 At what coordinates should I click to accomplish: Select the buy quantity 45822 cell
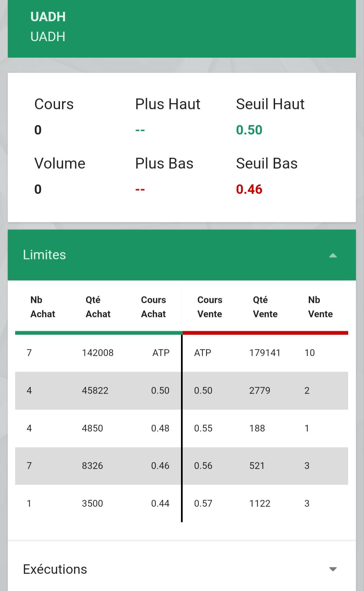click(x=95, y=391)
